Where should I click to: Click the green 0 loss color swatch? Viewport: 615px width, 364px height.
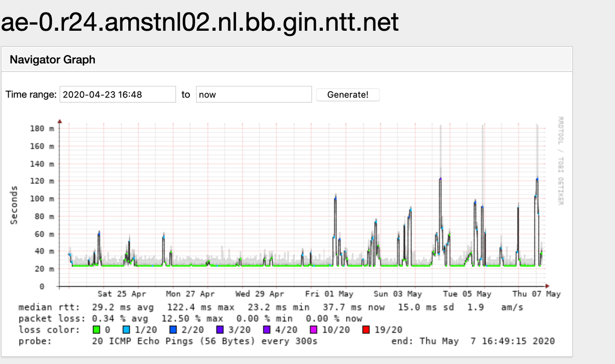click(x=96, y=330)
